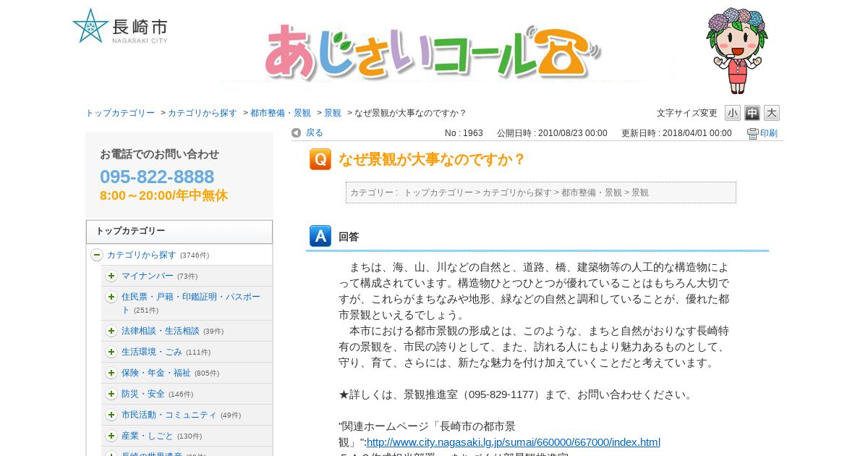Open マイナンバー category link

click(x=148, y=276)
